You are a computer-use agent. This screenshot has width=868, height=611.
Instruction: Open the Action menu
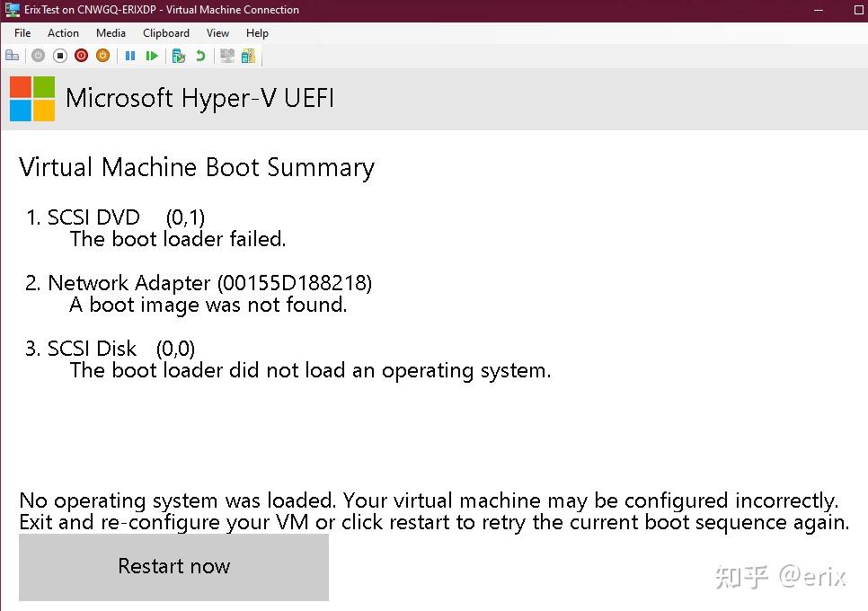point(63,33)
